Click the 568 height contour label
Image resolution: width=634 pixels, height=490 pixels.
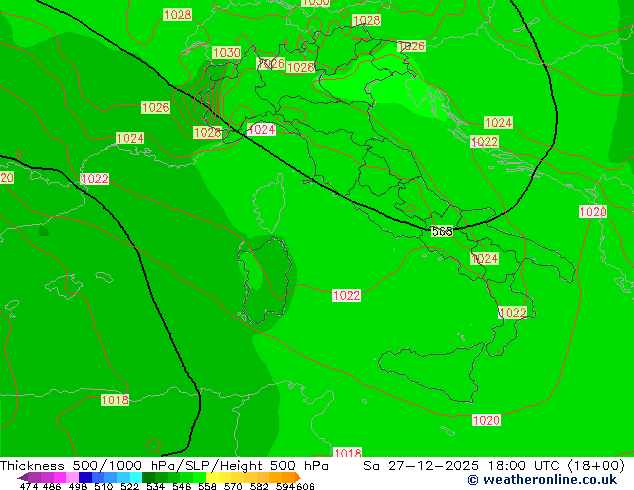(x=442, y=231)
